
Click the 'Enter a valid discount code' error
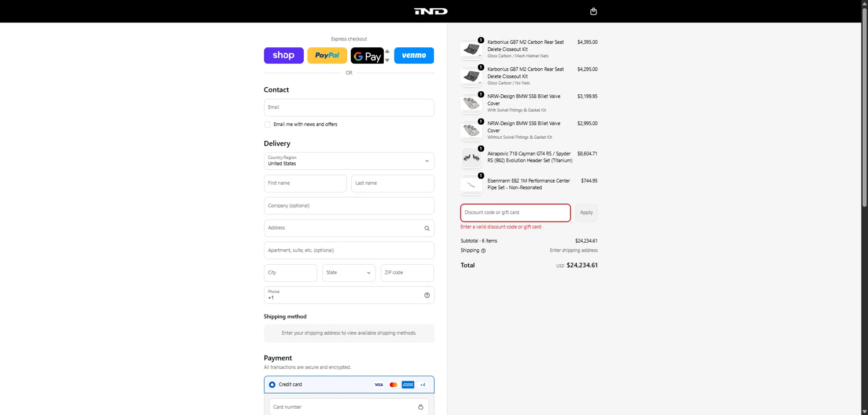click(x=501, y=227)
